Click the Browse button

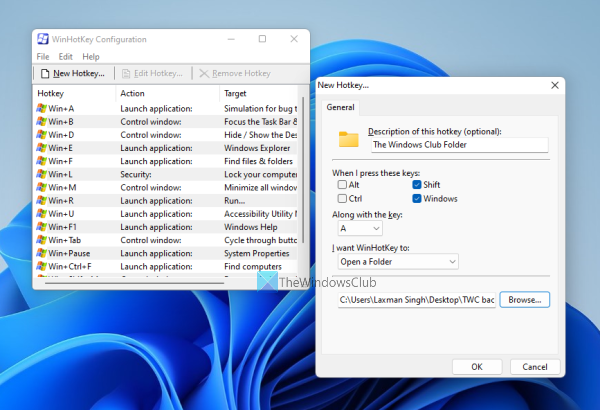coord(524,299)
